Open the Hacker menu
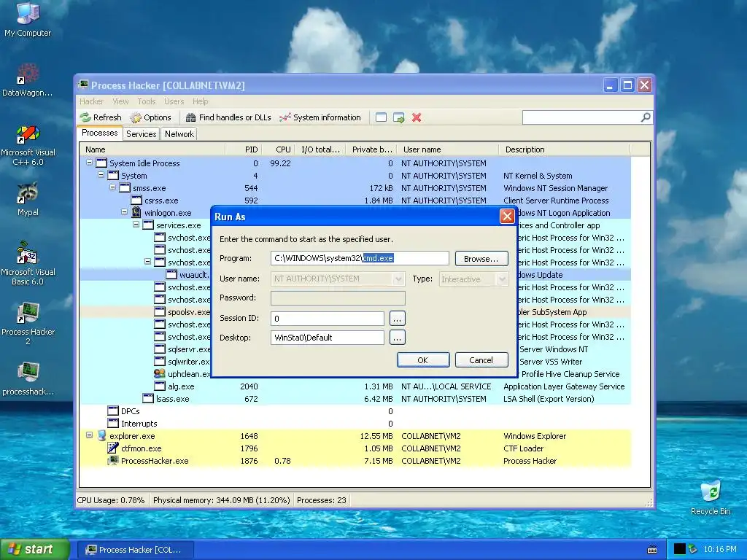The height and width of the screenshot is (560, 747). 91,101
